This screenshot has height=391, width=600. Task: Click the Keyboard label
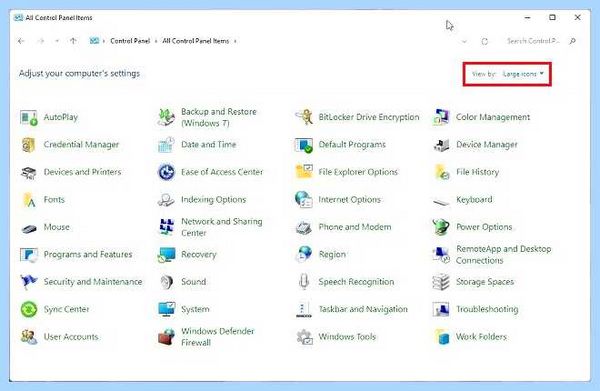474,200
